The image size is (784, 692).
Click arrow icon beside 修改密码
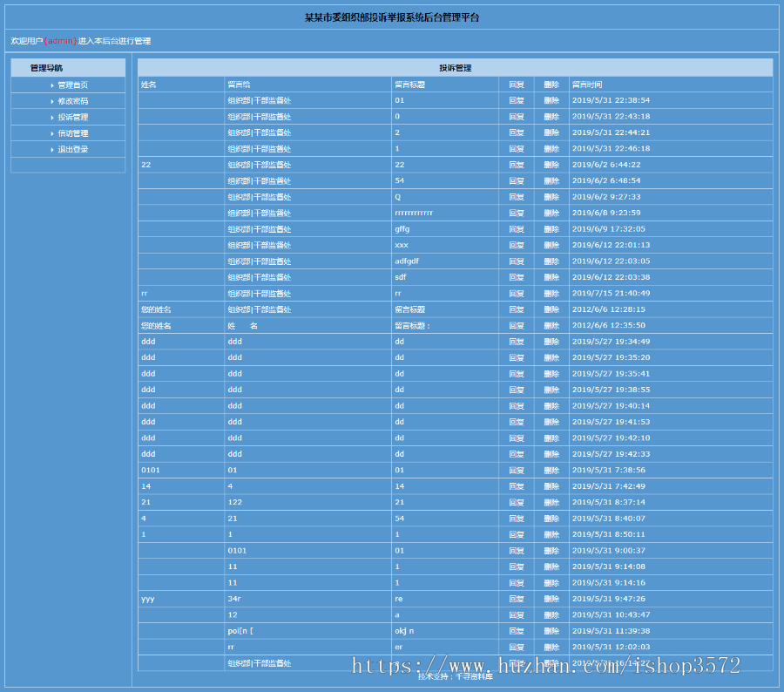point(52,101)
